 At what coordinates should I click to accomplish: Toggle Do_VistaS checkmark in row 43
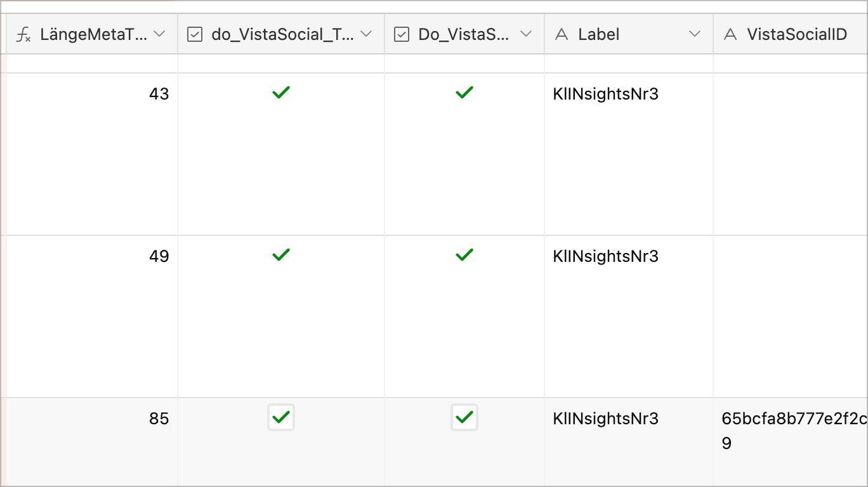464,93
